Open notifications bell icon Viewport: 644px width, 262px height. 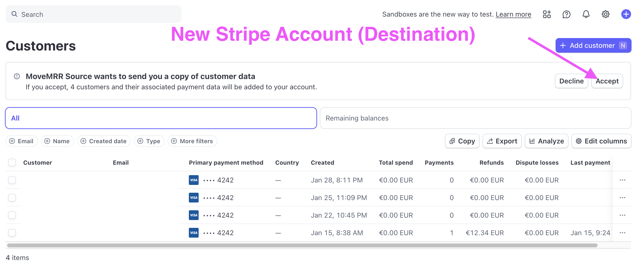tap(586, 14)
